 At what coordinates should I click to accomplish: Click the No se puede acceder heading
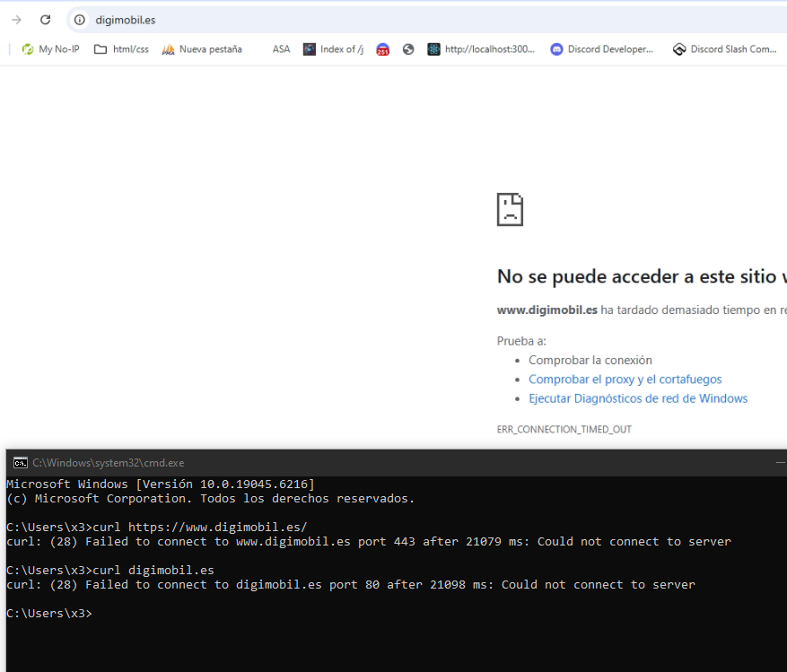642,276
